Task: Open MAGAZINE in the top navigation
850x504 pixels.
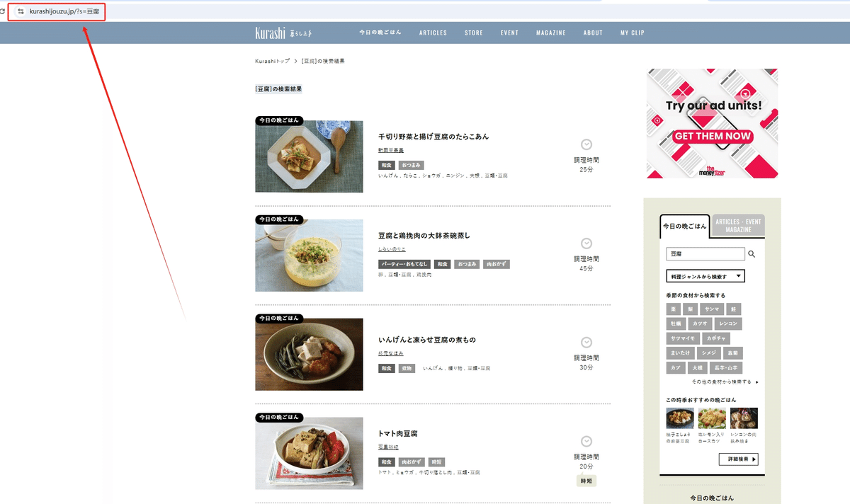Action: [x=551, y=33]
